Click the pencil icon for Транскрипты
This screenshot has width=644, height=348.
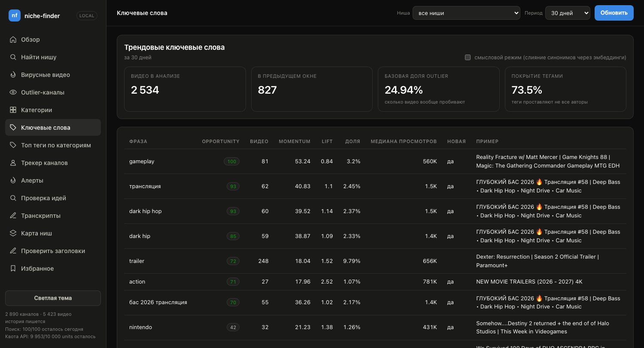(13, 216)
